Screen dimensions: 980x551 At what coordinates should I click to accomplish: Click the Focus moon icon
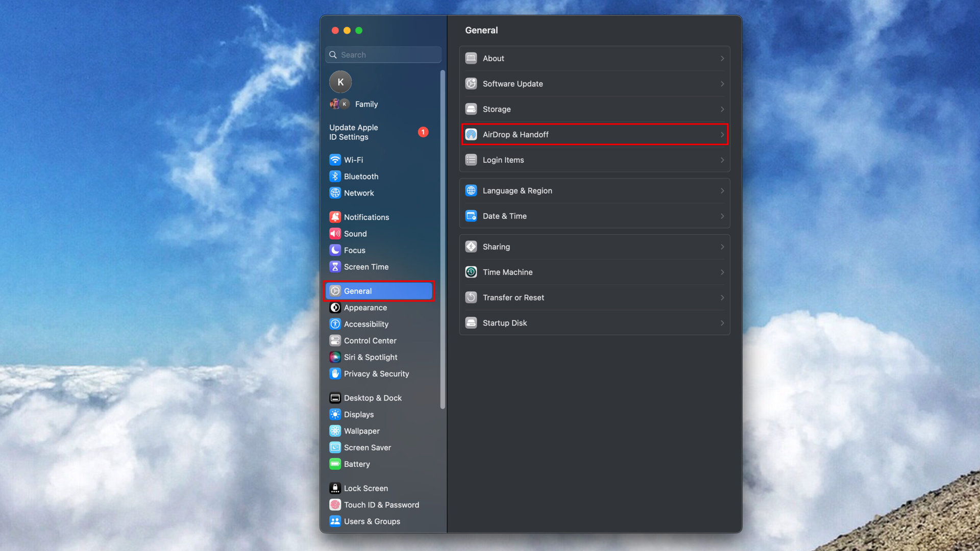(335, 251)
